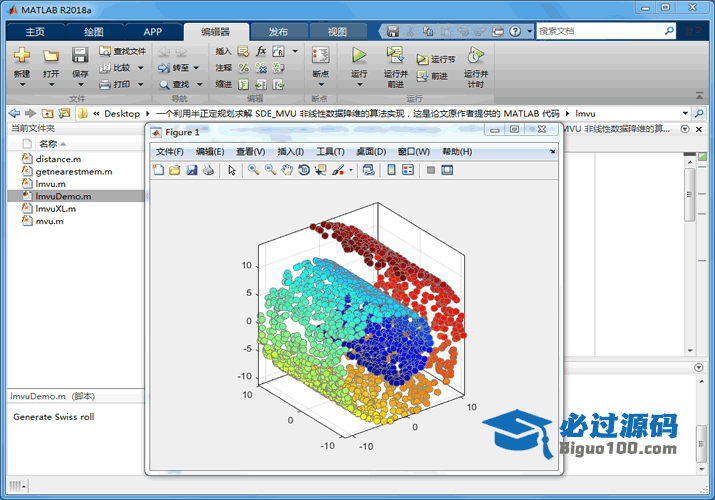Open the Find (查找) dropdown arrow
This screenshot has height=500, width=715.
199,84
